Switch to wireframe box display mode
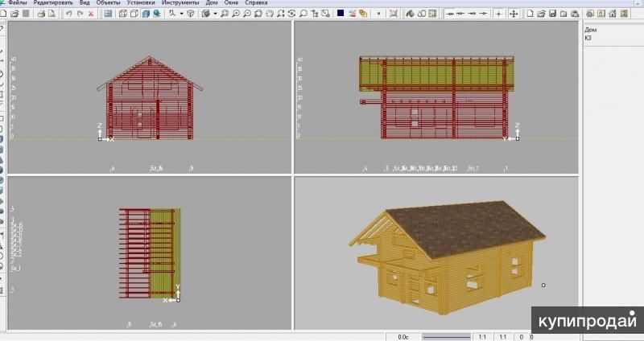644x341 pixels. (123, 14)
